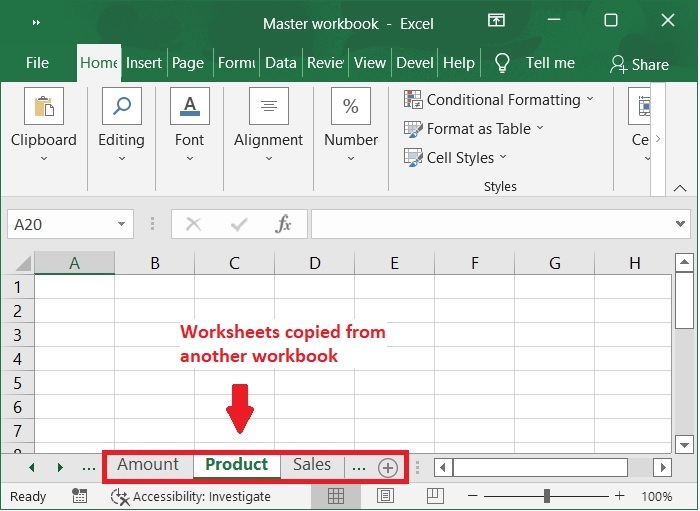Screen dimensions: 700x511
Task: Click the Accessibility checker icon
Action: 120,497
